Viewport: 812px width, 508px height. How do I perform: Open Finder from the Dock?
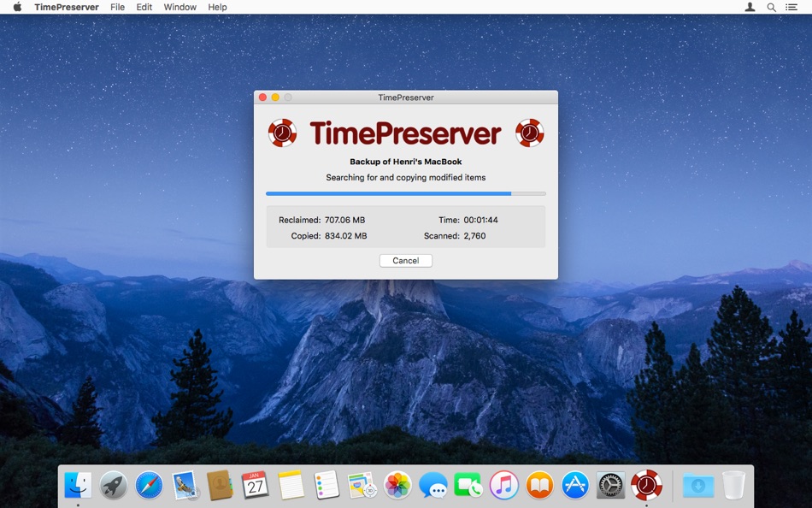tap(78, 486)
